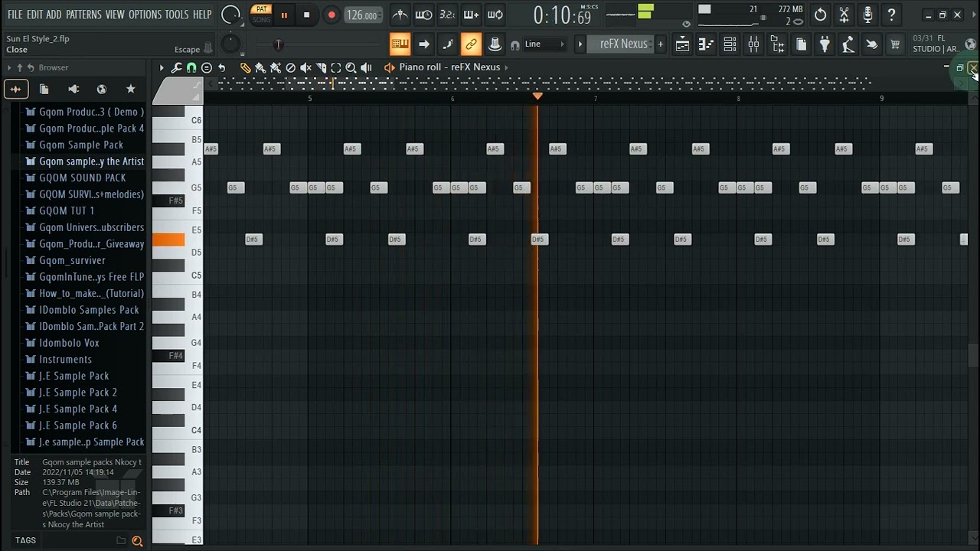Open the shopping cart content library
This screenshot has height=551, width=980.
(894, 44)
